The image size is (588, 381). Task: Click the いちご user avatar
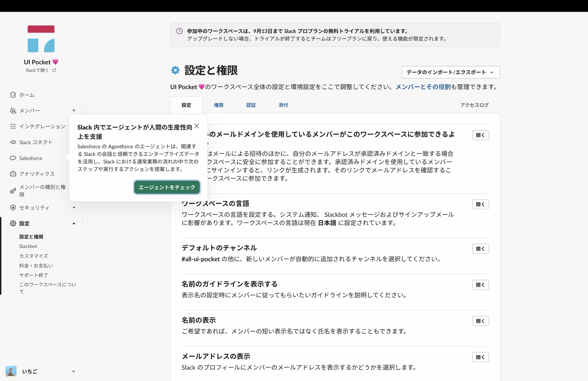tap(11, 371)
